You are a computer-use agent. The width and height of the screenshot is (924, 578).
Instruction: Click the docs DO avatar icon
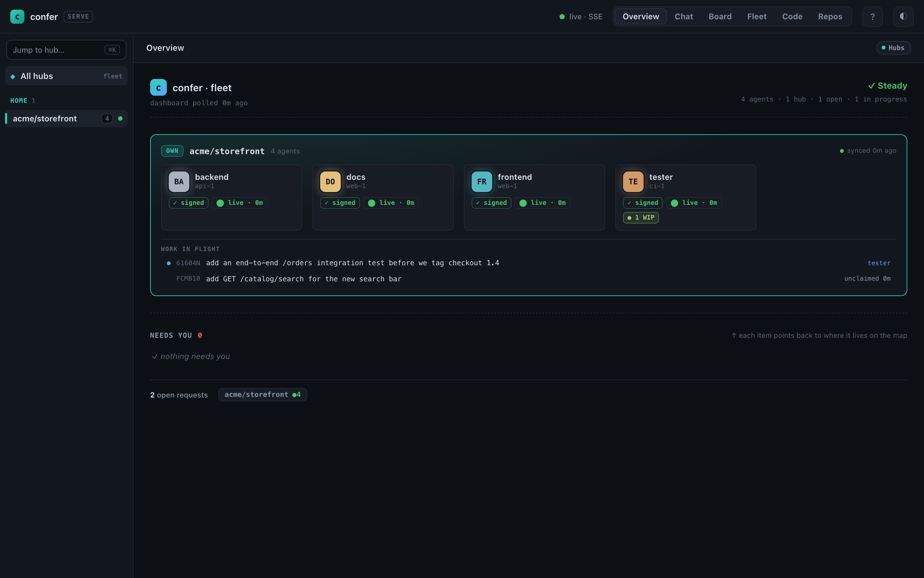[x=330, y=181]
